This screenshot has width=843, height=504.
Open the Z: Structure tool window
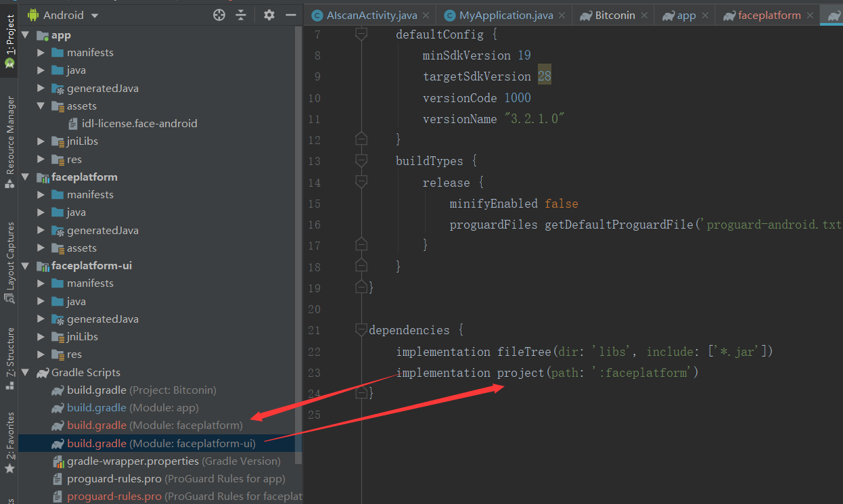9,359
